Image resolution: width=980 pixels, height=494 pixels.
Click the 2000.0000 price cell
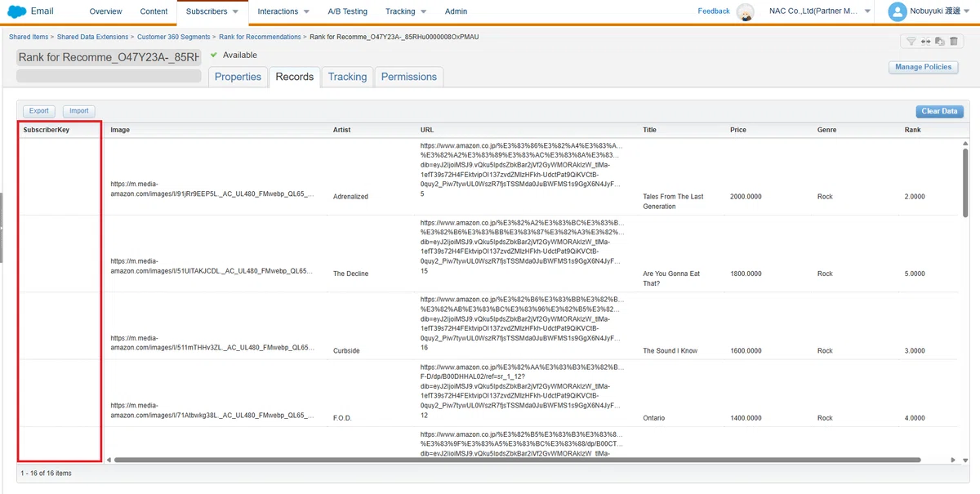[746, 197]
